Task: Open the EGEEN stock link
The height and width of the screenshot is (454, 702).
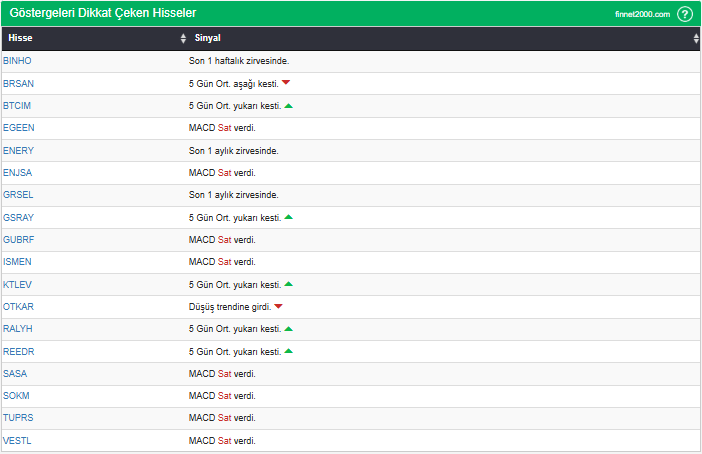Action: (18, 128)
